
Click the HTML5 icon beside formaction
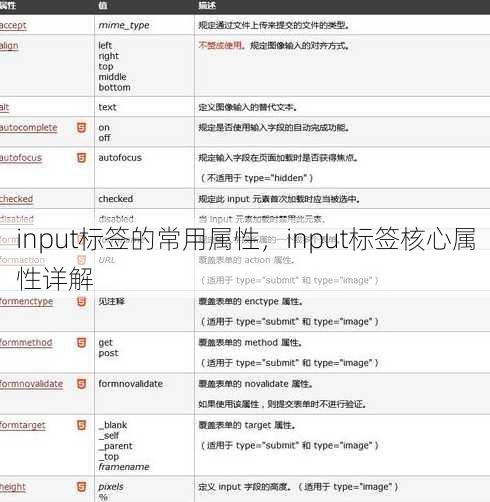click(x=81, y=260)
